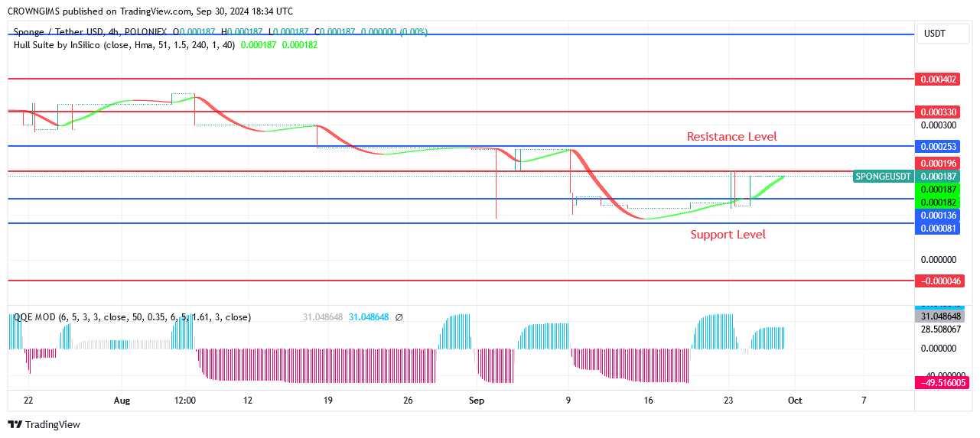
Task: Click the red 0.000402 price label
Action: click(x=939, y=79)
